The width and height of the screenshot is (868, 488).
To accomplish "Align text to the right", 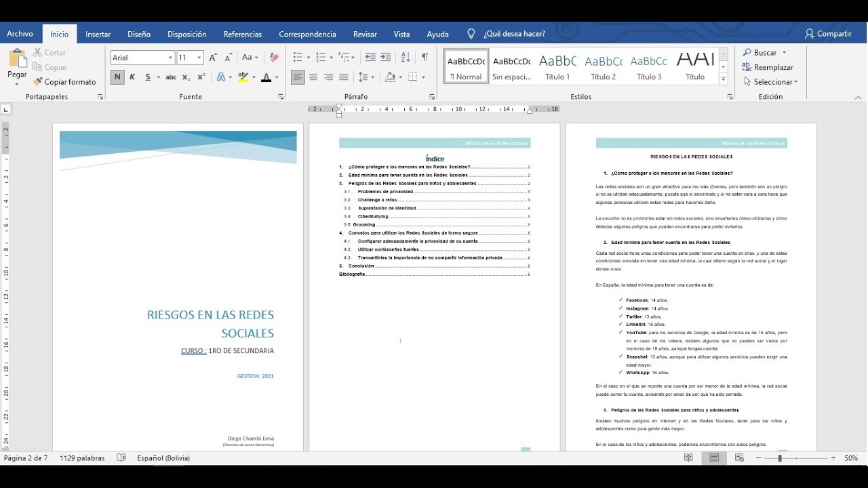I will (328, 77).
